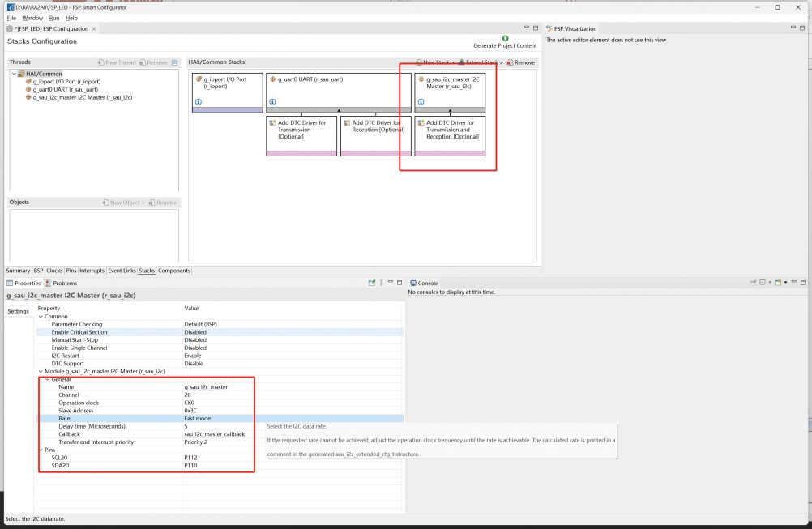Image resolution: width=812 pixels, height=529 pixels.
Task: Collapse the Common property group
Action: click(41, 316)
